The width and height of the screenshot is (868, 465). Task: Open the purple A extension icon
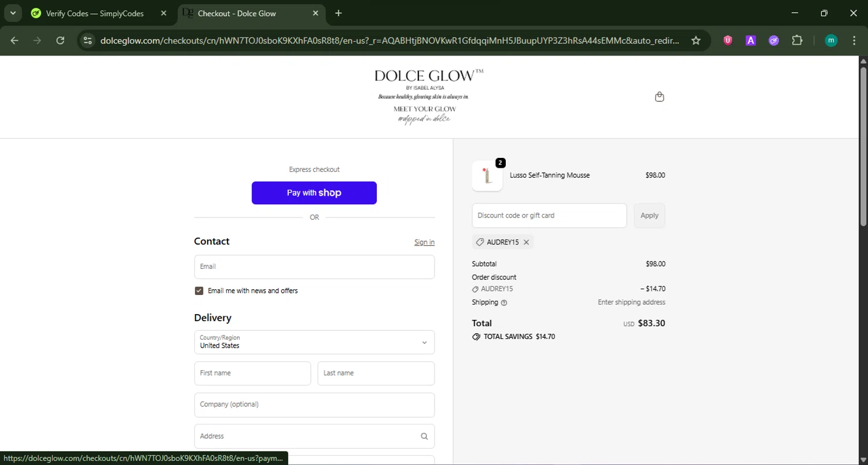coord(751,40)
